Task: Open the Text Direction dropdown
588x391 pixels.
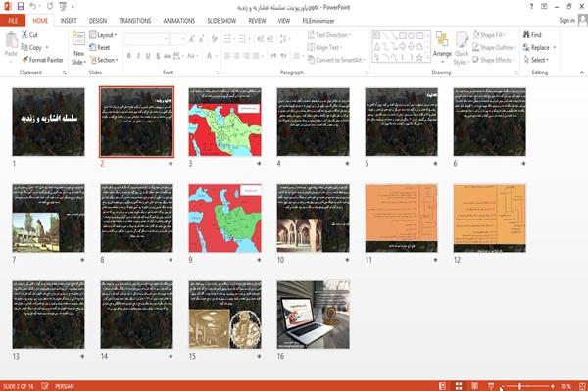Action: point(329,35)
